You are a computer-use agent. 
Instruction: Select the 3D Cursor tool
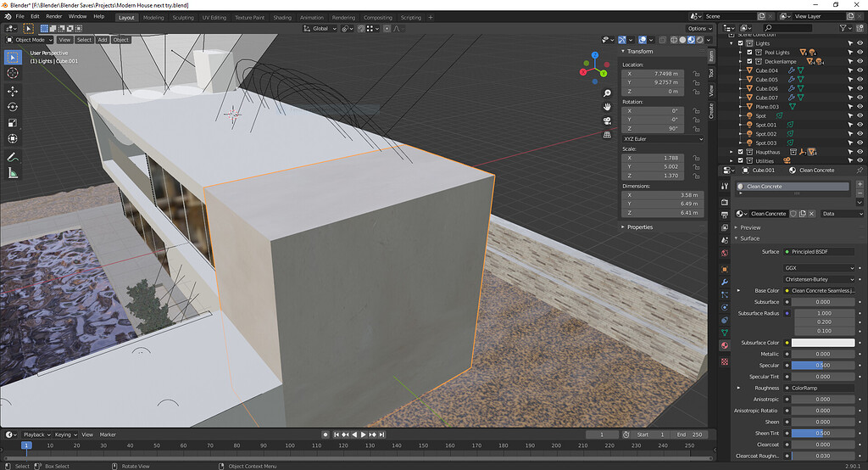click(13, 73)
